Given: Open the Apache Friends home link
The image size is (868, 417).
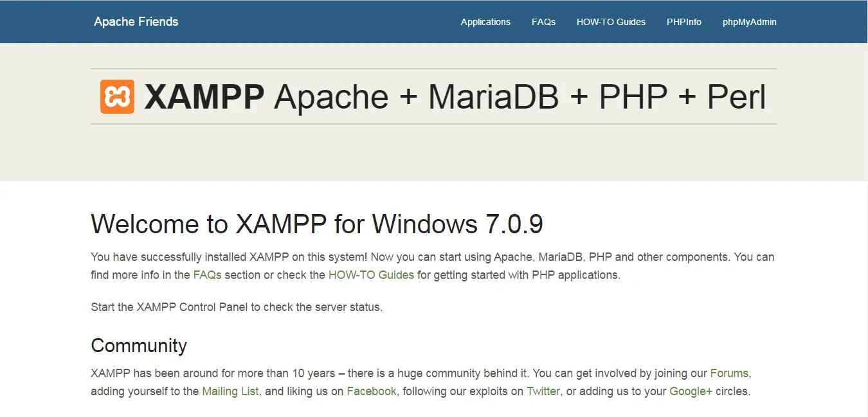Looking at the screenshot, I should click(x=136, y=21).
